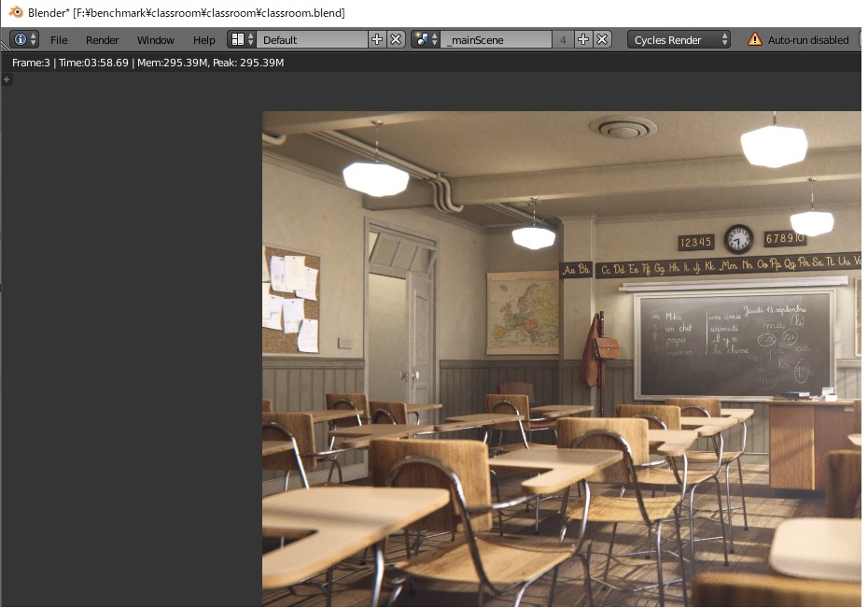
Task: Click the Auto-run disabled label
Action: (808, 40)
